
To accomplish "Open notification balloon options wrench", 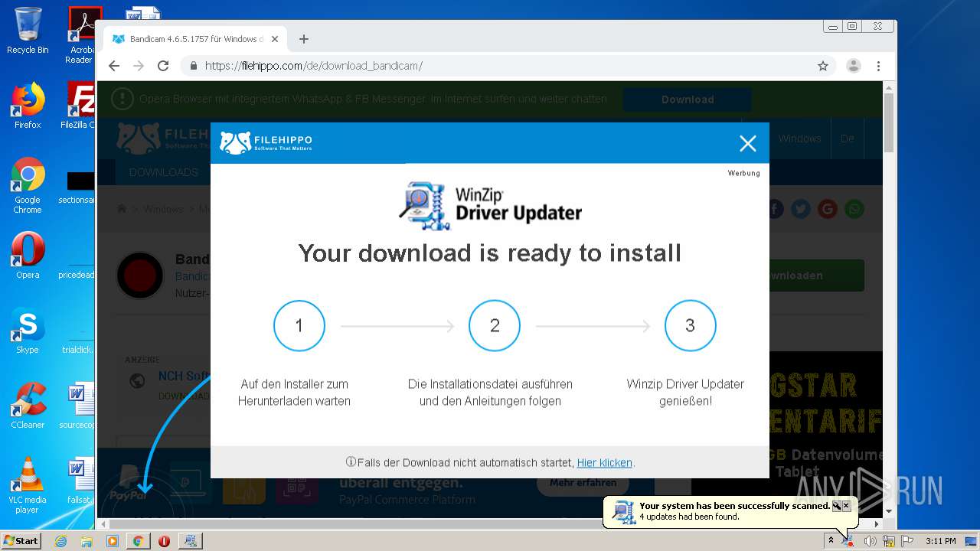I will (836, 506).
